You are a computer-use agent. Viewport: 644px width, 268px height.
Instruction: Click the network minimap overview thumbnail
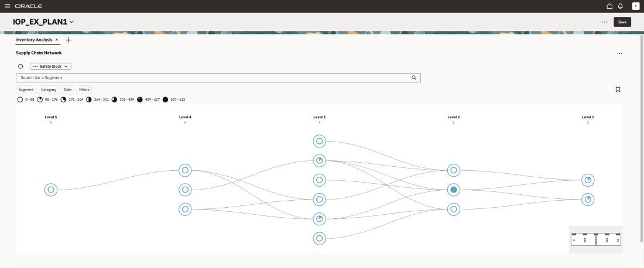pyautogui.click(x=596, y=239)
